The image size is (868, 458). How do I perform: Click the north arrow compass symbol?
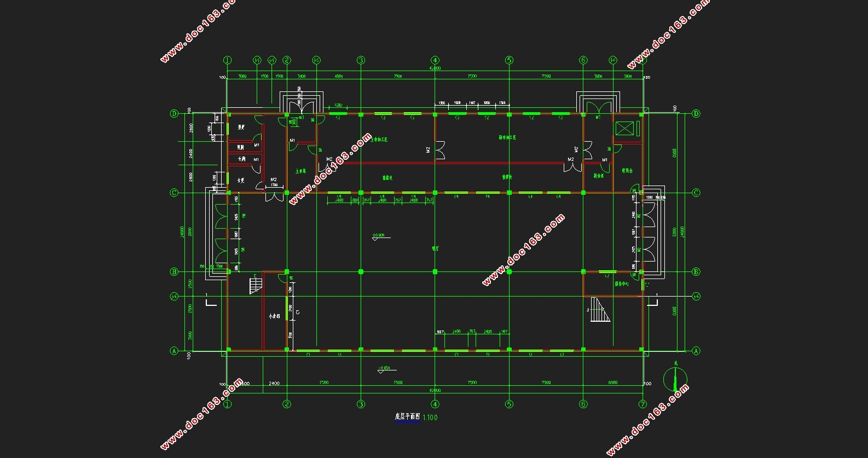click(675, 379)
